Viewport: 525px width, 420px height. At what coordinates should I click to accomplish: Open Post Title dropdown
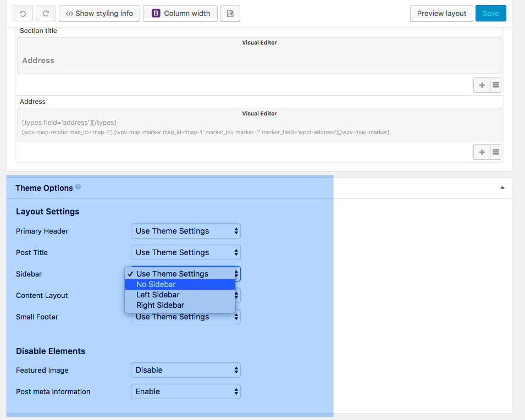[185, 252]
